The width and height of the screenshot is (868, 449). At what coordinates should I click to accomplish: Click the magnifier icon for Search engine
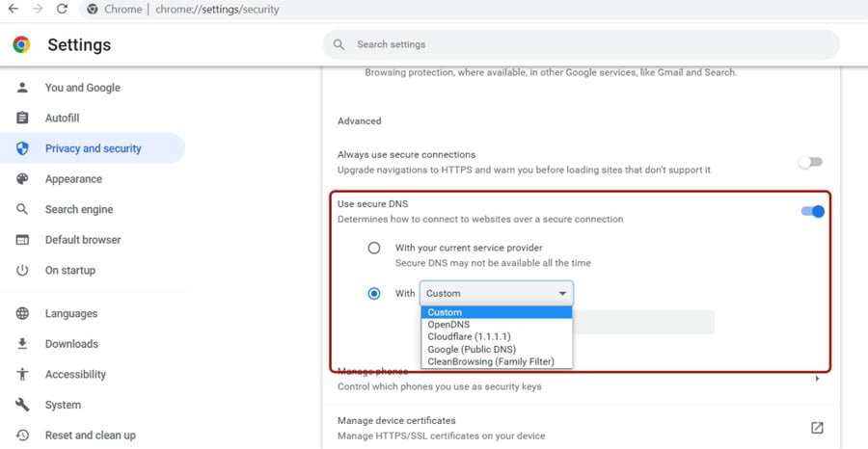click(x=22, y=209)
